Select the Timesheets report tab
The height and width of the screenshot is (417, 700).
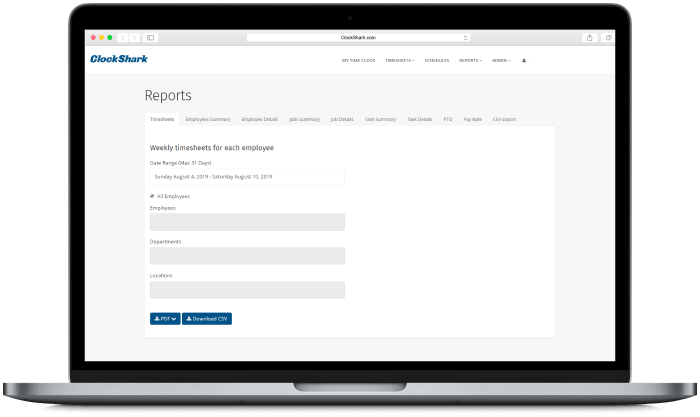click(162, 119)
